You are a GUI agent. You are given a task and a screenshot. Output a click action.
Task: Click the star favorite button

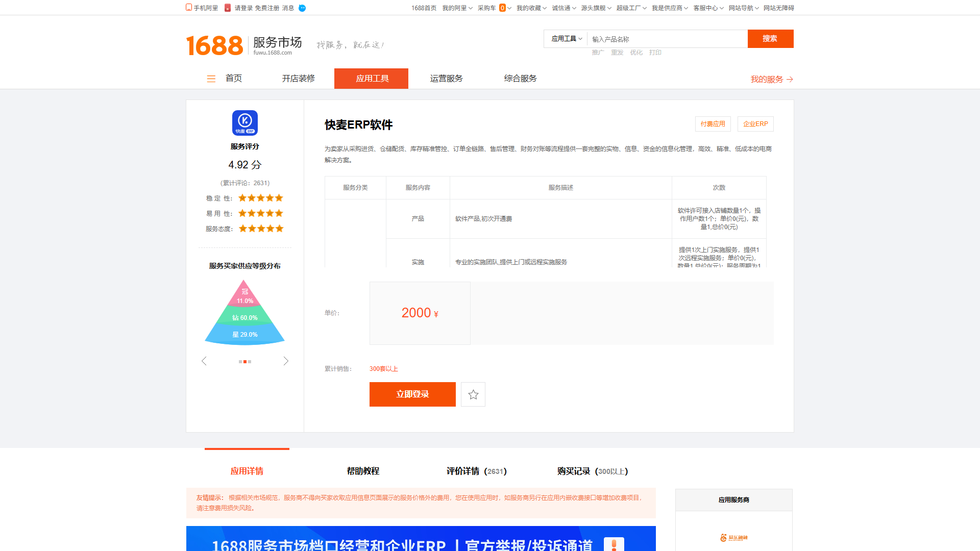[473, 394]
